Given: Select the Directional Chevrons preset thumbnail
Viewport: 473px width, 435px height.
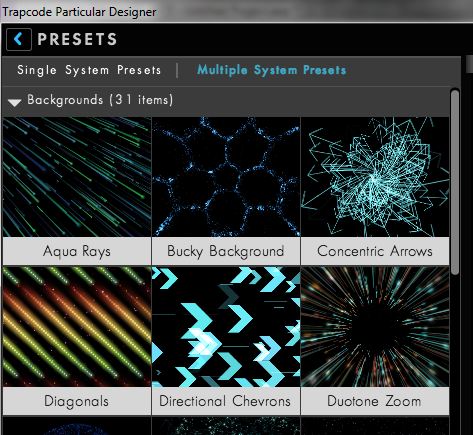Looking at the screenshot, I should click(x=226, y=327).
